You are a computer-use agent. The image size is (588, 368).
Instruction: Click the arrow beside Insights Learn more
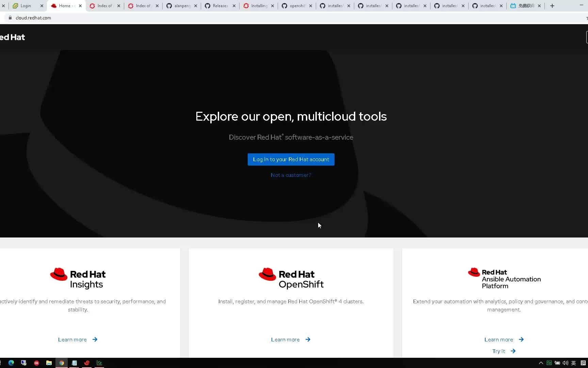pyautogui.click(x=95, y=339)
